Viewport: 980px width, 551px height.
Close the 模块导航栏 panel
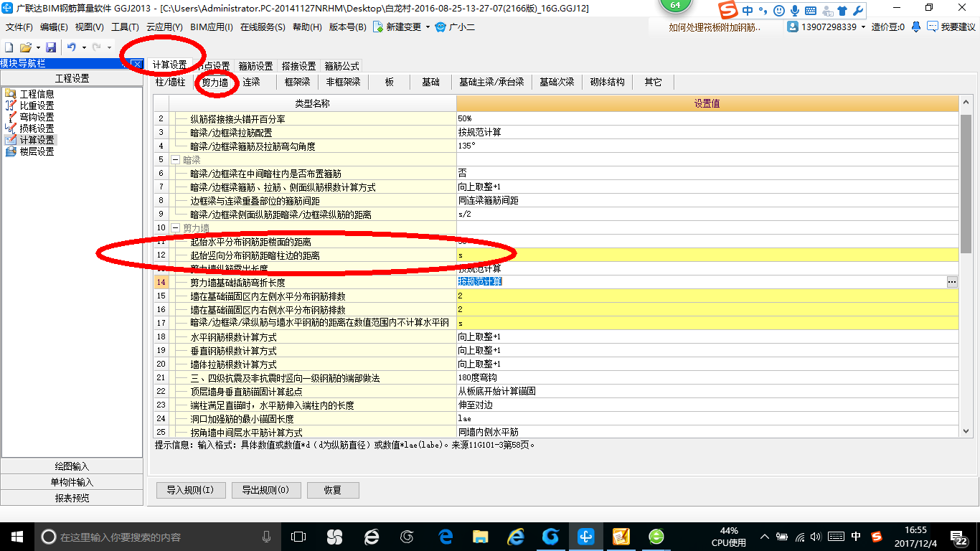tap(137, 64)
